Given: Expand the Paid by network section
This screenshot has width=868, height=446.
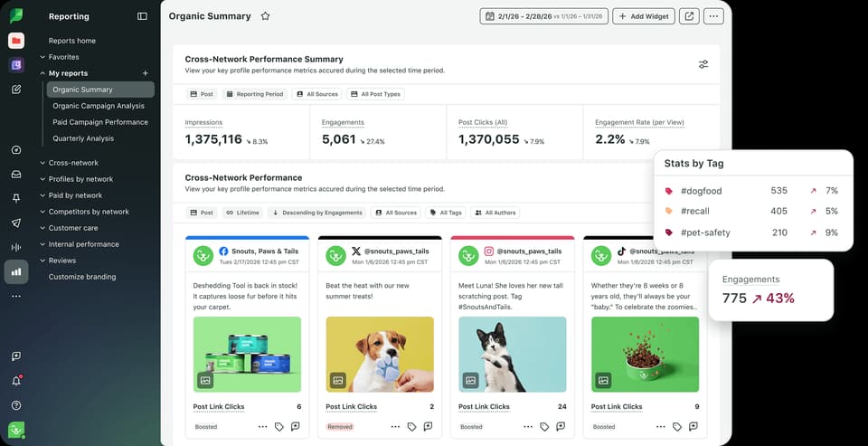Looking at the screenshot, I should [x=71, y=195].
